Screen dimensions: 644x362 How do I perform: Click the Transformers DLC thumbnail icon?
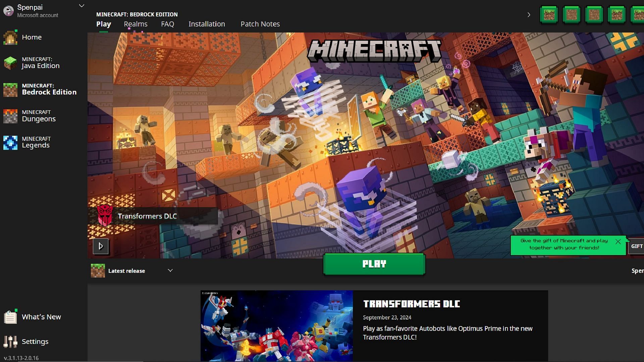(x=103, y=216)
